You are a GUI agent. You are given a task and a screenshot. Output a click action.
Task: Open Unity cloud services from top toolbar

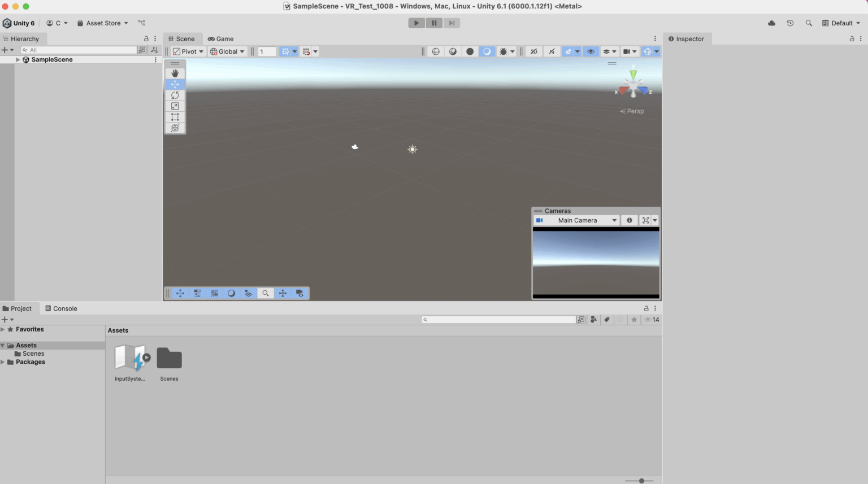click(x=771, y=23)
